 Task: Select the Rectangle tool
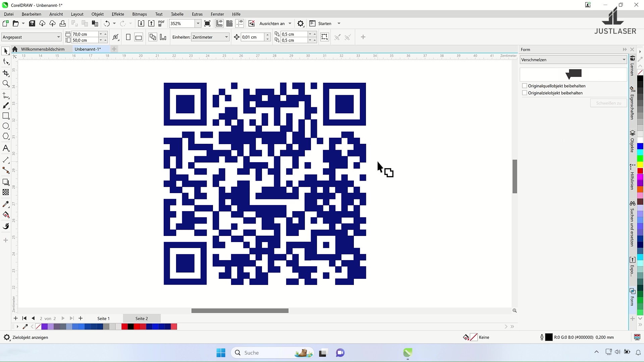click(x=5, y=116)
